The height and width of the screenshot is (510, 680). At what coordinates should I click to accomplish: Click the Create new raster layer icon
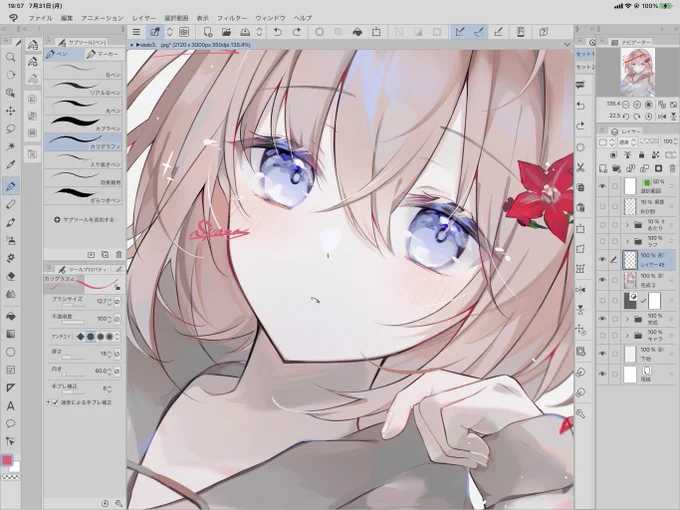(603, 168)
